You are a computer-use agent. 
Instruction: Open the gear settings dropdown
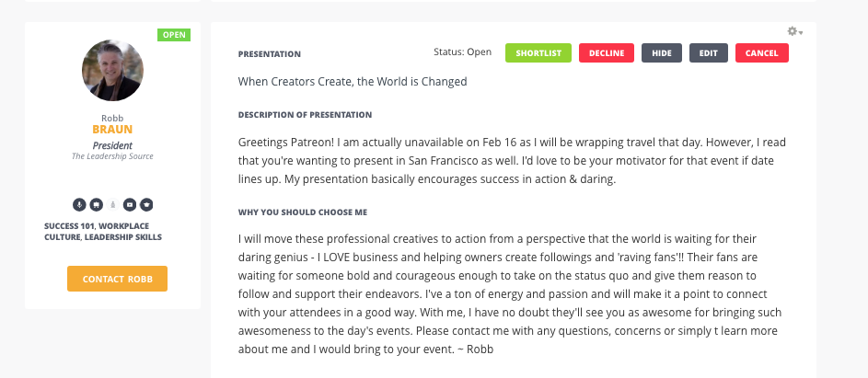pyautogui.click(x=794, y=31)
